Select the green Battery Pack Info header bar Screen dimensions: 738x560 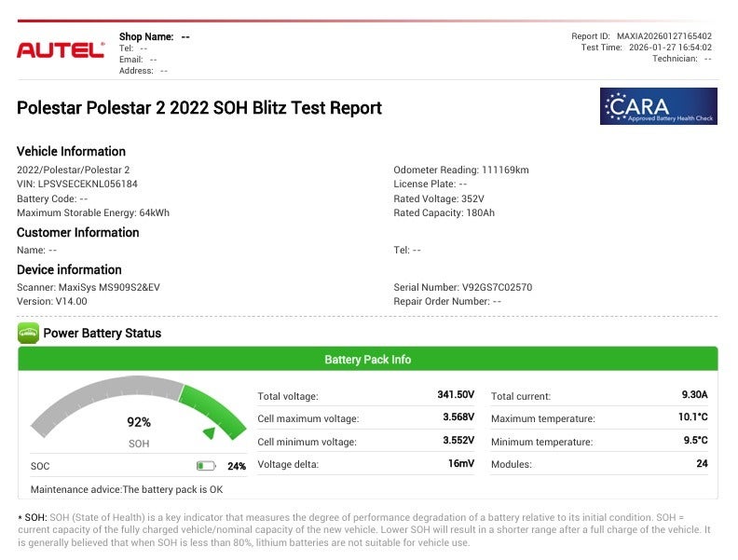pos(368,360)
